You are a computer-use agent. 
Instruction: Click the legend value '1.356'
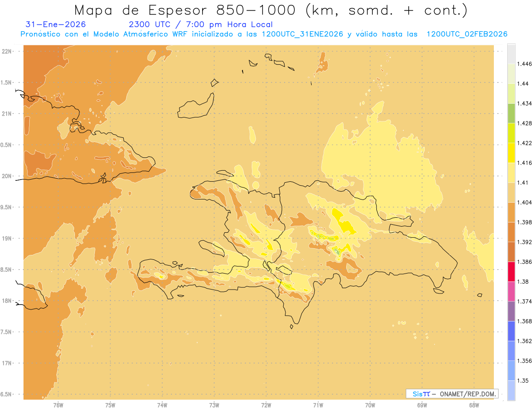point(525,361)
